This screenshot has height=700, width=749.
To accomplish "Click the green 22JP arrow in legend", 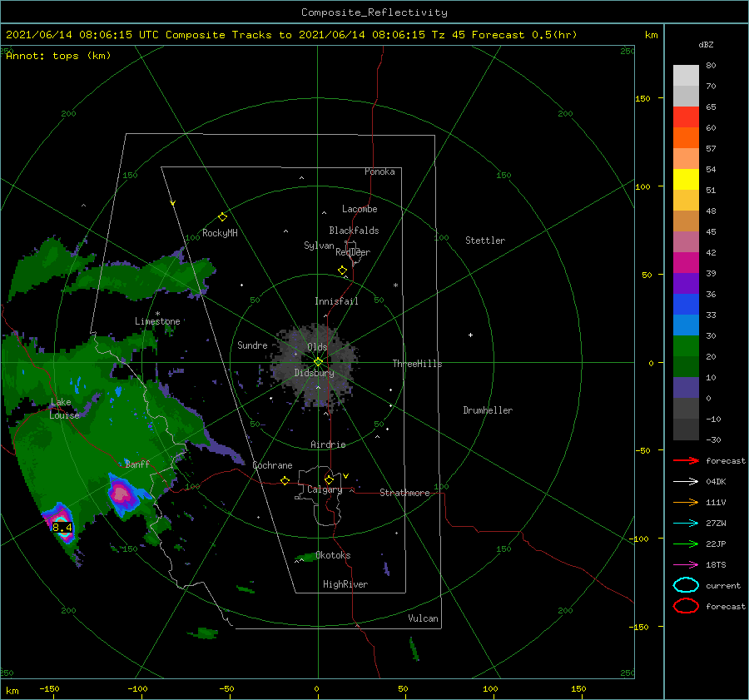I will click(x=686, y=544).
